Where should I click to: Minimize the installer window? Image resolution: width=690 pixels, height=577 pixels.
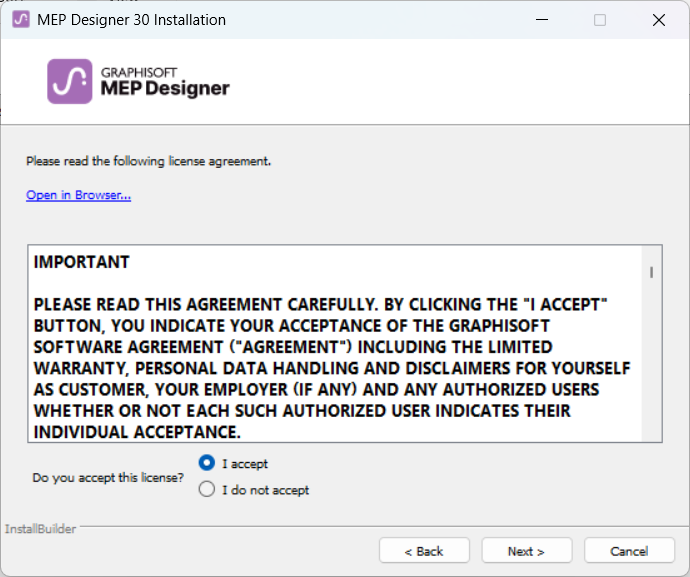click(x=542, y=20)
